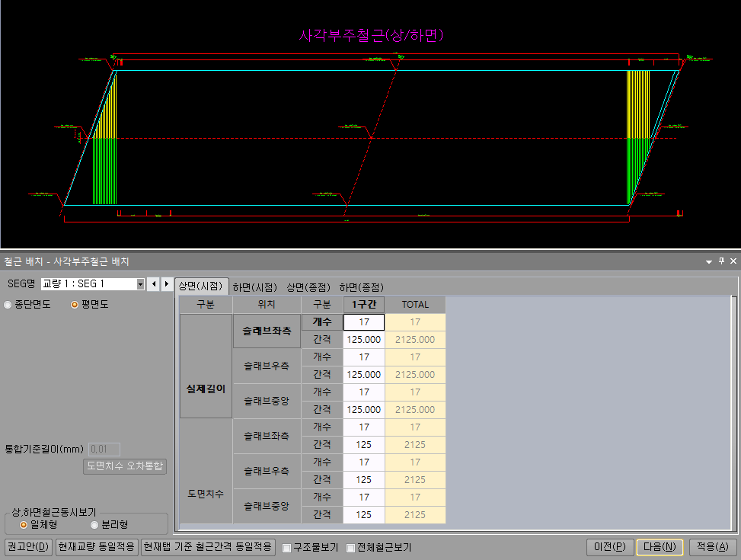Close the rebar placement panel
Viewport: 741px width, 560px height.
coord(733,261)
